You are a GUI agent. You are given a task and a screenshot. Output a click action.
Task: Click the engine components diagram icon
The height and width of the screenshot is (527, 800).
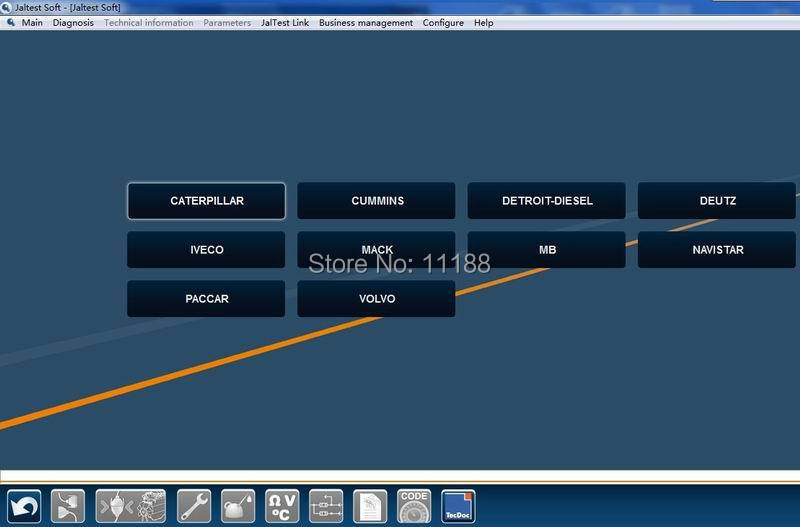click(131, 507)
